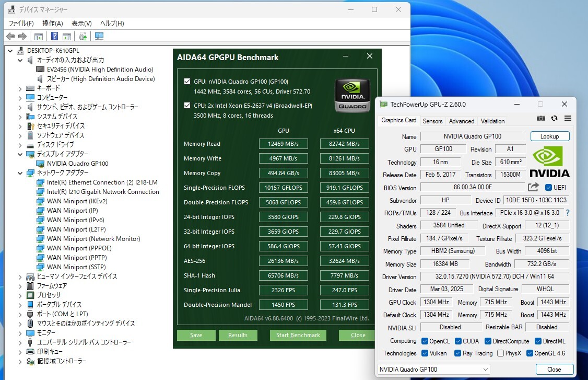This screenshot has width=588, height=380.
Task: Collapse the DESKTOP-K610GPL root node
Action: pos(10,51)
